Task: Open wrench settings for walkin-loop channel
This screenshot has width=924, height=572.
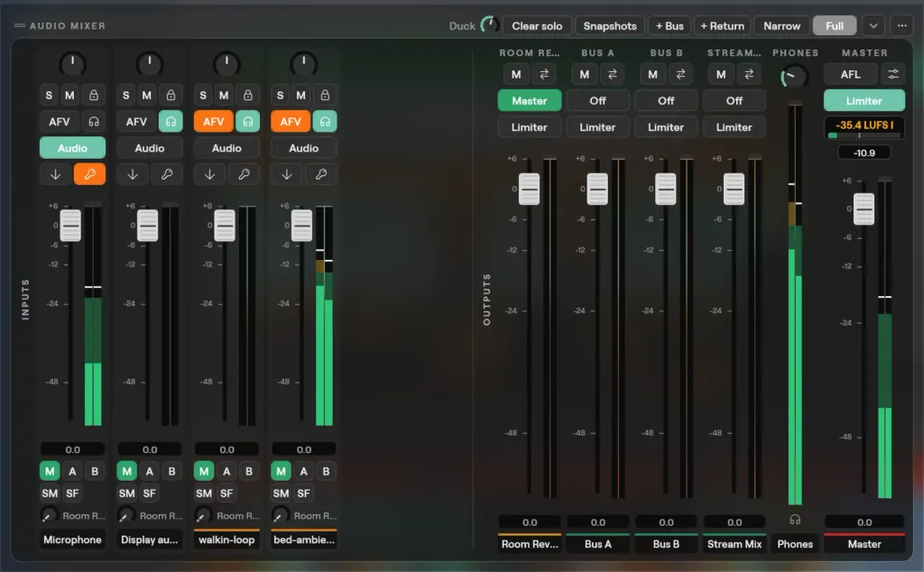Action: [244, 174]
